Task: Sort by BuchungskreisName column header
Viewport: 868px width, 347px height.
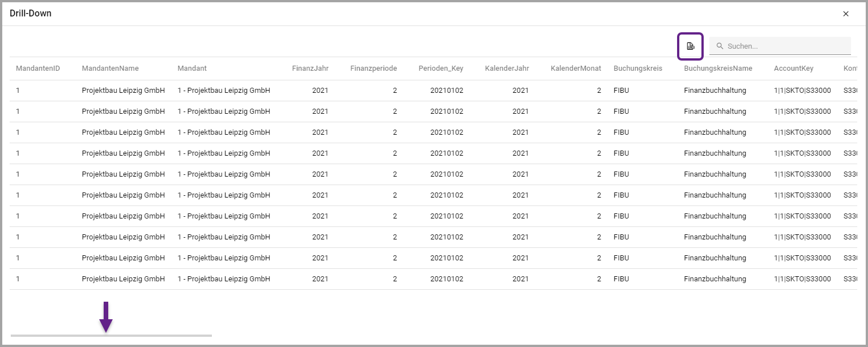Action: (718, 68)
